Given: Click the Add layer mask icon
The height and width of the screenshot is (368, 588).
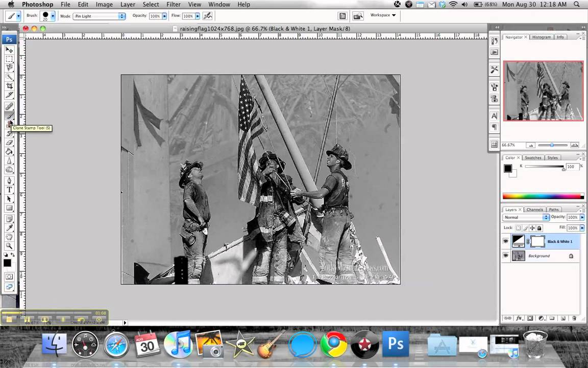Looking at the screenshot, I should pos(530,318).
